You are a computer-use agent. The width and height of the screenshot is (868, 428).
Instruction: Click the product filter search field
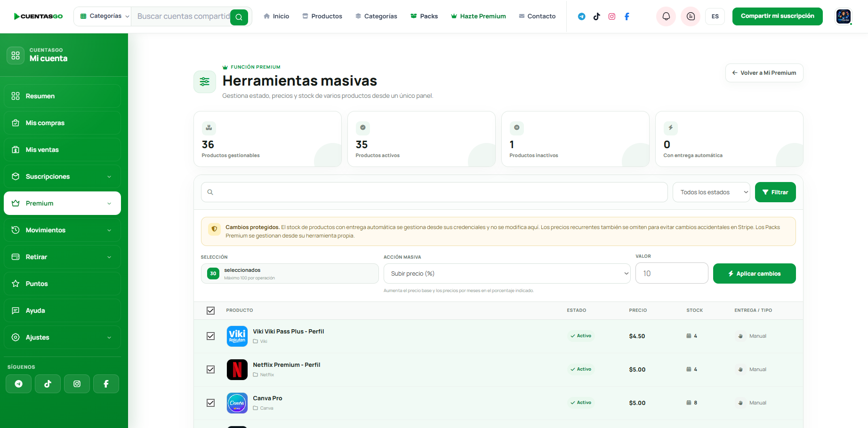(x=434, y=192)
